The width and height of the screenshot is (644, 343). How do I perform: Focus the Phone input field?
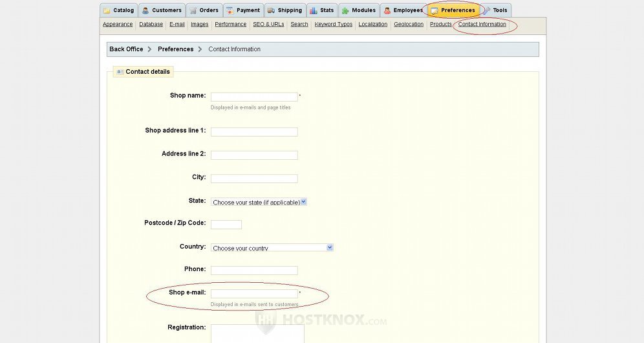[x=254, y=271]
